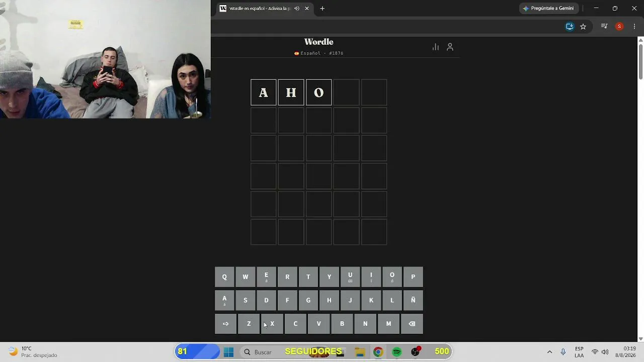The image size is (644, 362).
Task: Click the P key on the Wordle keyboard
Action: (413, 277)
